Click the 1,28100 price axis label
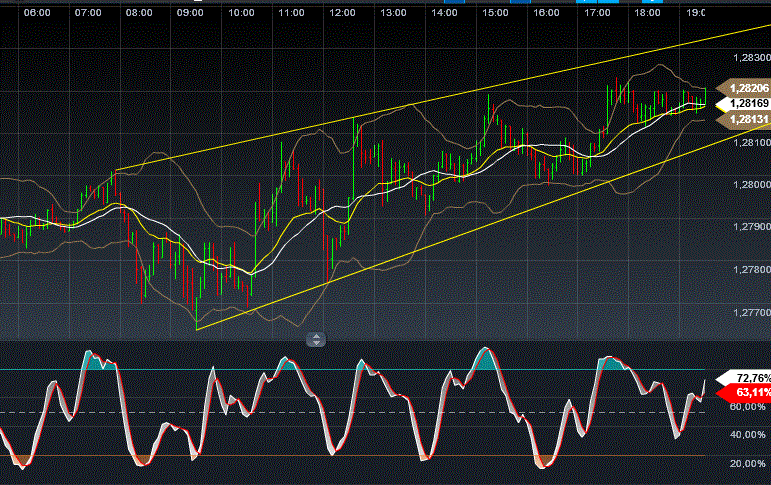 coord(751,142)
